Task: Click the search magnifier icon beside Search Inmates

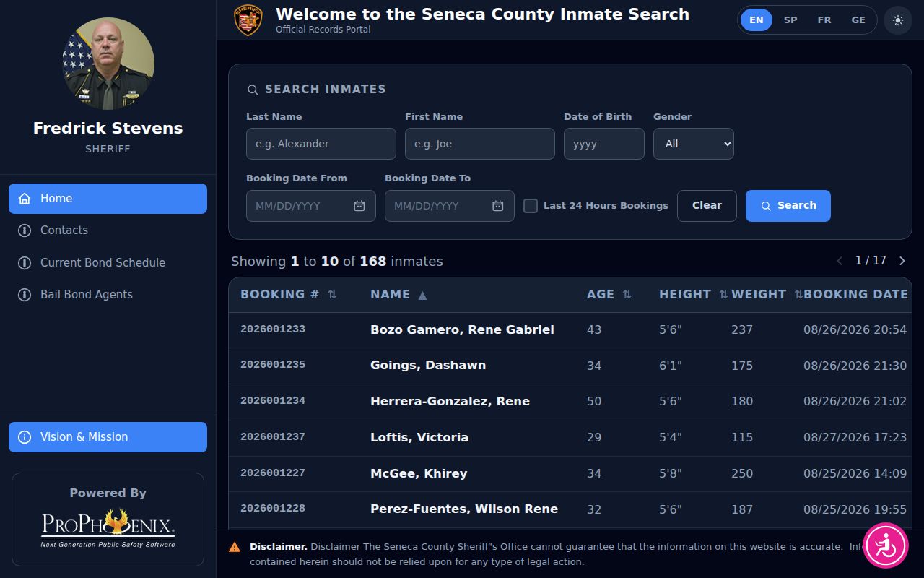Action: [x=253, y=90]
